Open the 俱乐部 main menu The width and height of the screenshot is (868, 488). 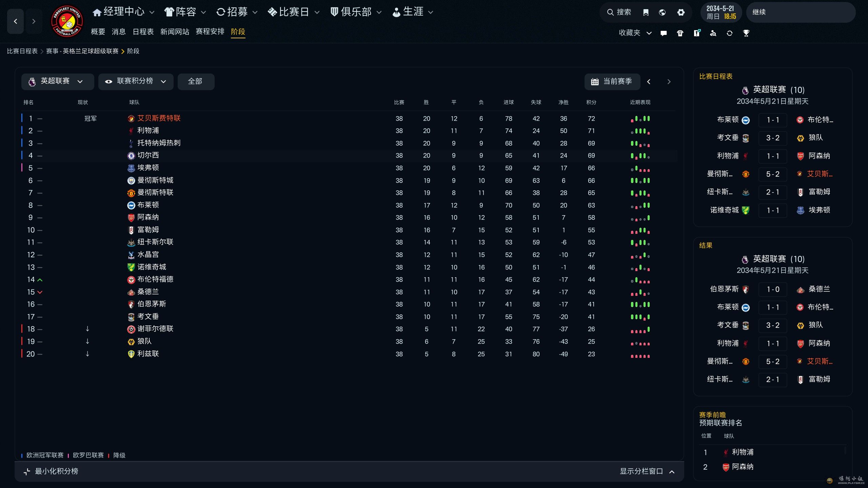point(356,12)
